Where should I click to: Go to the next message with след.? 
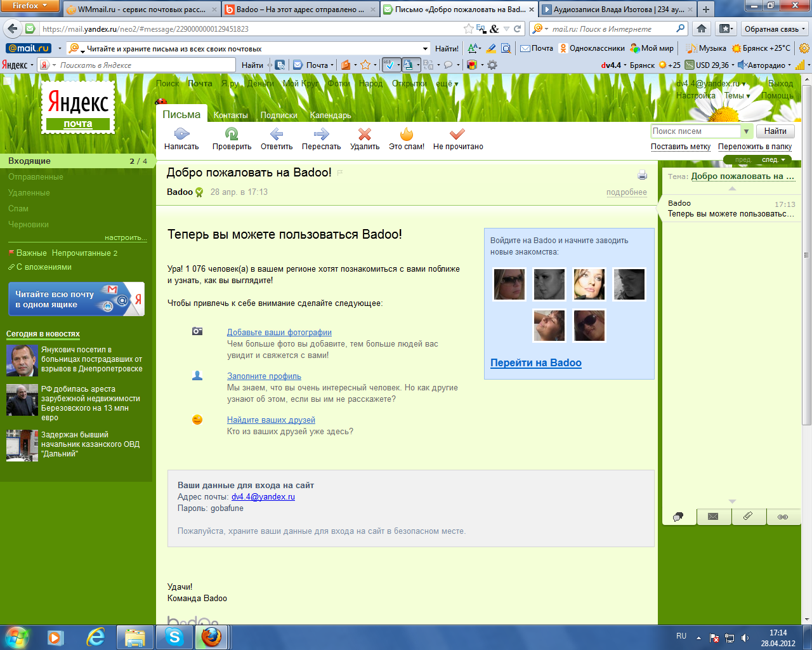click(773, 160)
